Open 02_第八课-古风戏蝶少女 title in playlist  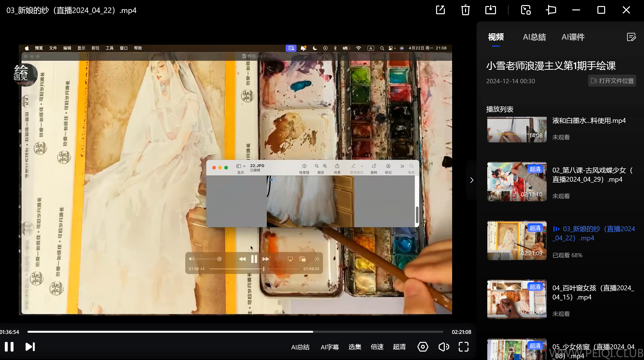592,175
